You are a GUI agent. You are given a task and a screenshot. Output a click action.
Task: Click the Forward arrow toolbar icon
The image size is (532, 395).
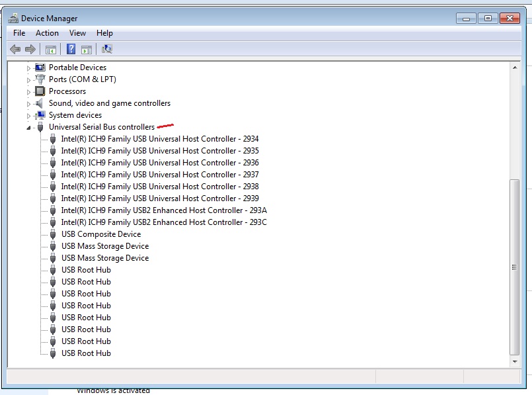point(30,49)
